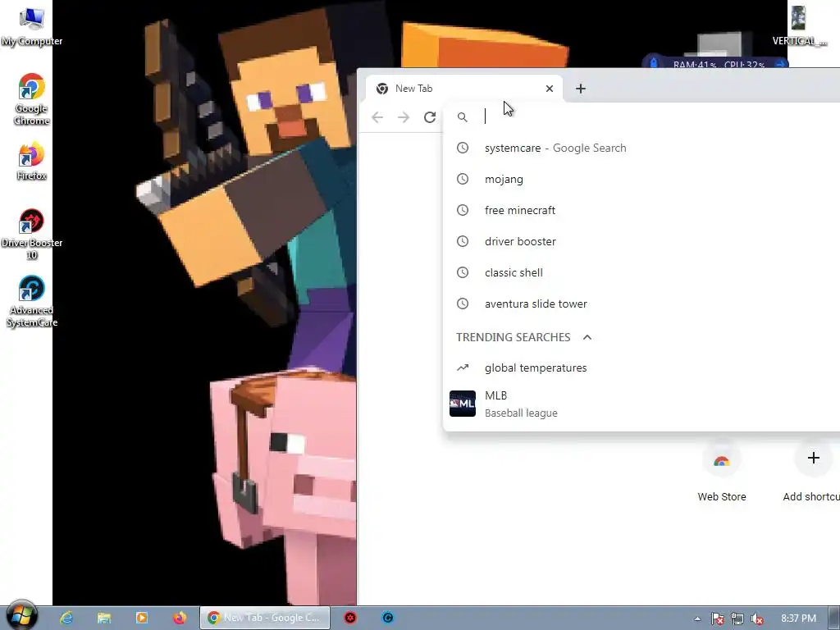Reload the page in Chrome
The width and height of the screenshot is (840, 630).
430,116
